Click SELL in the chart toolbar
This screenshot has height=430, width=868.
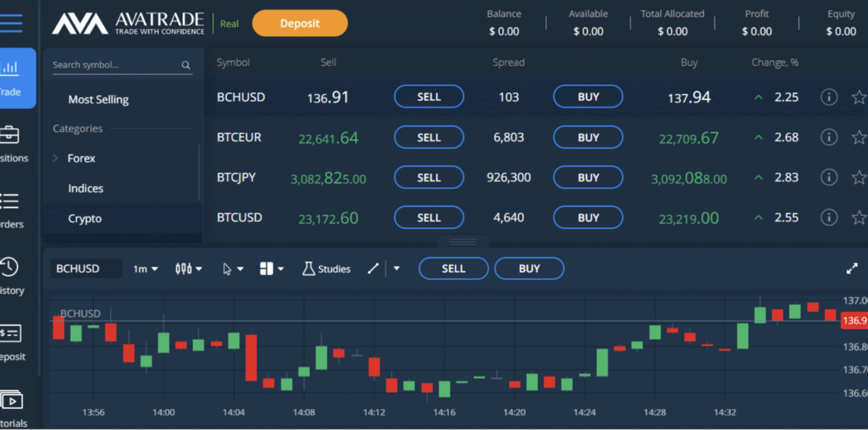pyautogui.click(x=454, y=269)
